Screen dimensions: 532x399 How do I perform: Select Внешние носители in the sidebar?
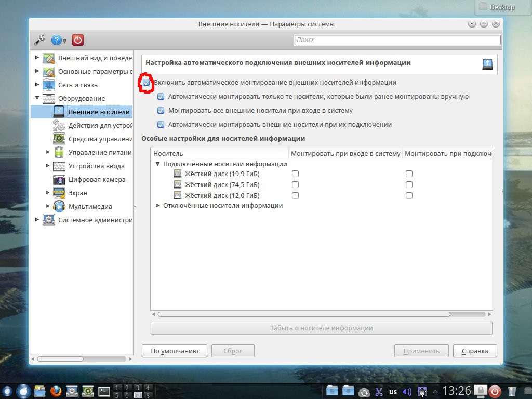coord(82,112)
